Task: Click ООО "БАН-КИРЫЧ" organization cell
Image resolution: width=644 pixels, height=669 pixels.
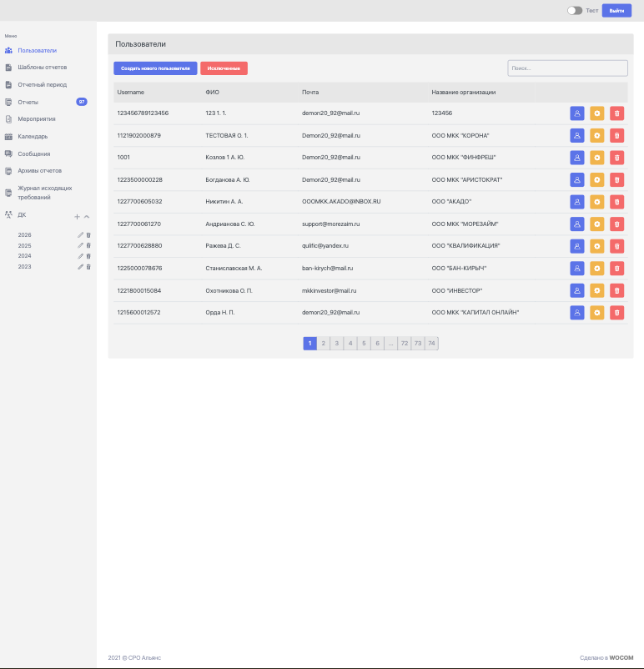Action: pyautogui.click(x=459, y=269)
